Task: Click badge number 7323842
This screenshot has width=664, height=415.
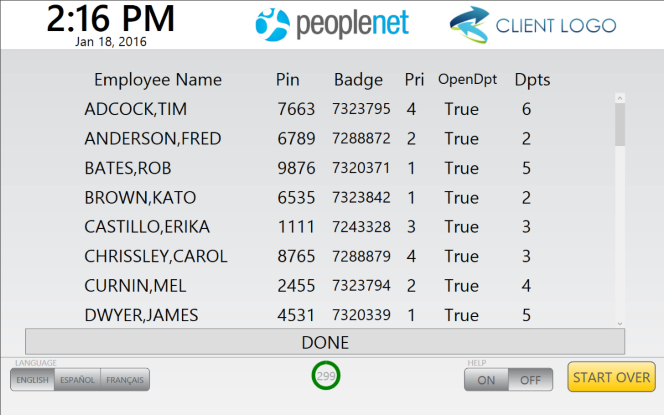Action: click(x=361, y=197)
